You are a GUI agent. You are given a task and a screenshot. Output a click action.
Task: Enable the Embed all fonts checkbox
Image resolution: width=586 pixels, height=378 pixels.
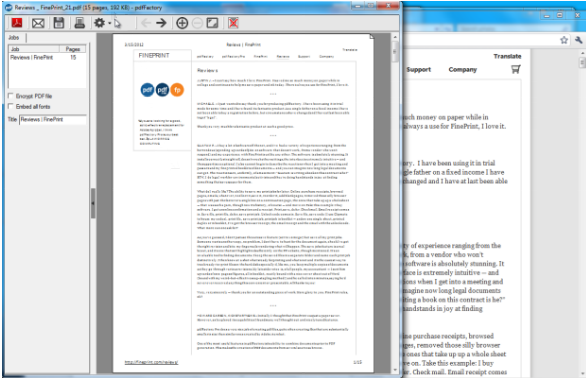tap(11, 106)
